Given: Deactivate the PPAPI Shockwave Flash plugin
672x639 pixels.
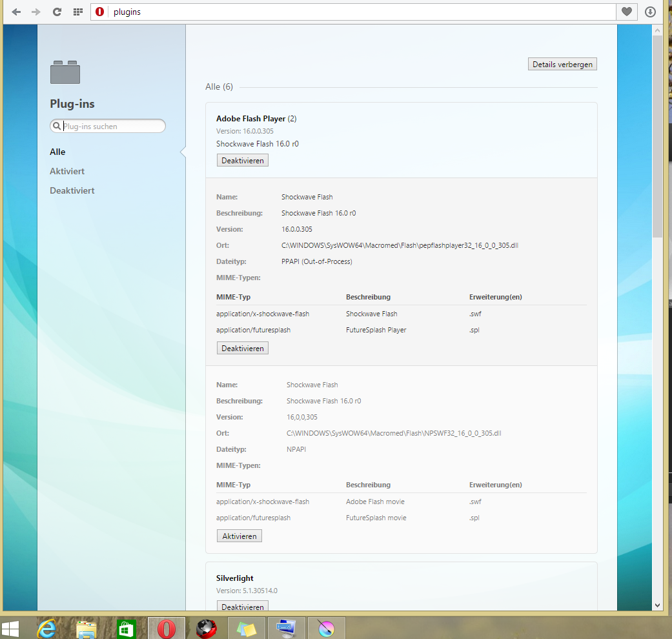Looking at the screenshot, I should (243, 348).
